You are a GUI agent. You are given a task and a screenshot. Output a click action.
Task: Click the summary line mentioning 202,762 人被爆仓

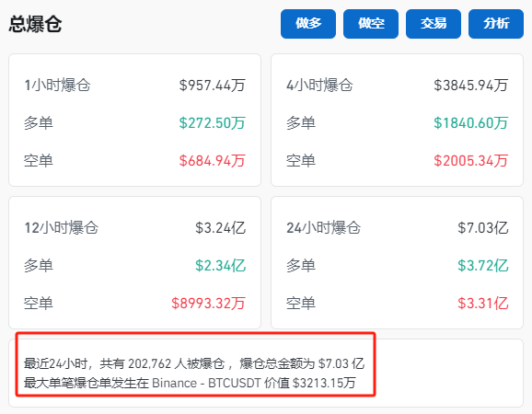point(194,363)
